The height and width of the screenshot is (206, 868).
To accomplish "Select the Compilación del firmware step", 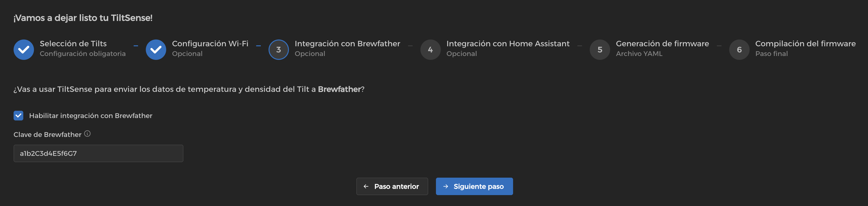I will (805, 44).
